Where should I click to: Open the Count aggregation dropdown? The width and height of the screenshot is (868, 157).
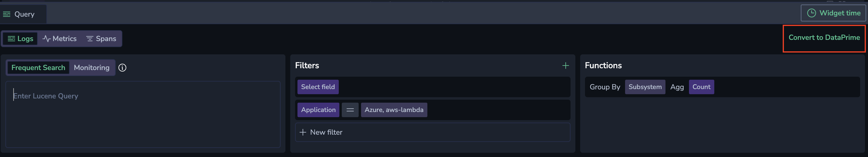pos(701,87)
